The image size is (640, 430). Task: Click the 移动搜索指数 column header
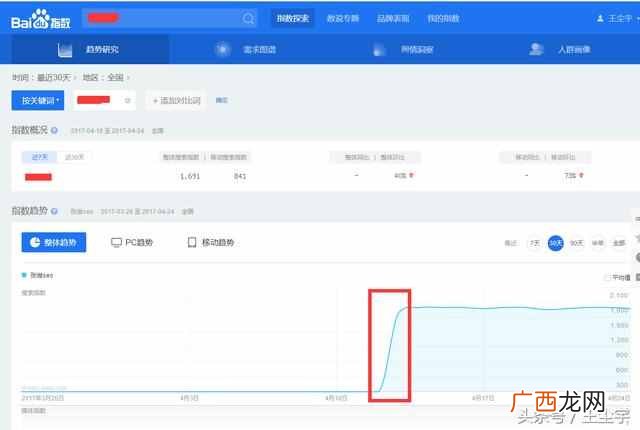[x=229, y=157]
